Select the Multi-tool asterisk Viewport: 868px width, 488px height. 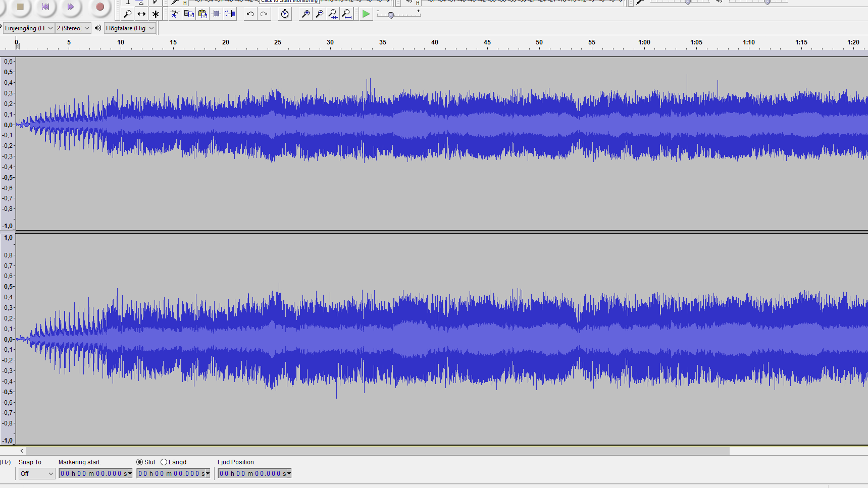tap(156, 14)
